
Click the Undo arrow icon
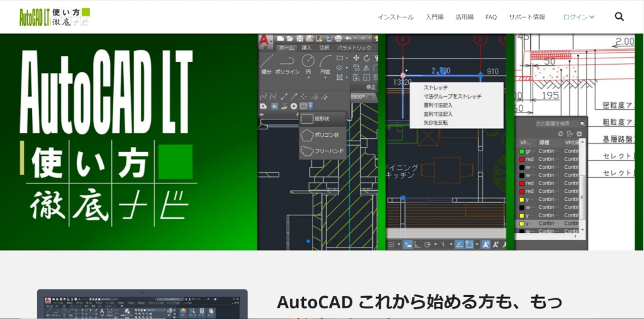tap(348, 38)
